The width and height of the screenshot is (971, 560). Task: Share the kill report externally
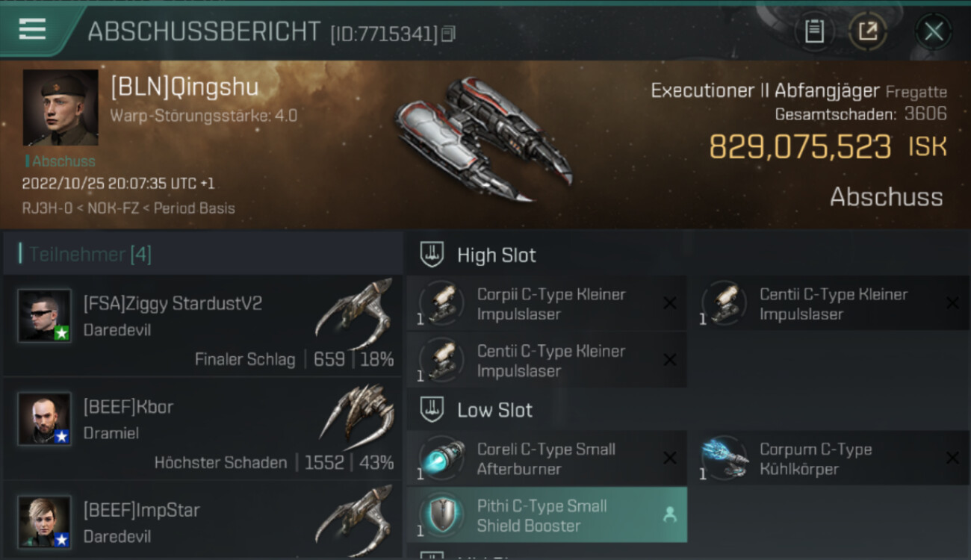(x=868, y=31)
